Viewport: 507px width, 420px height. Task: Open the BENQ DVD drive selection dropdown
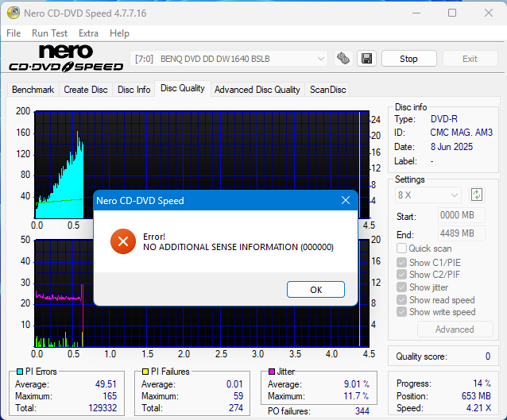[x=229, y=59]
